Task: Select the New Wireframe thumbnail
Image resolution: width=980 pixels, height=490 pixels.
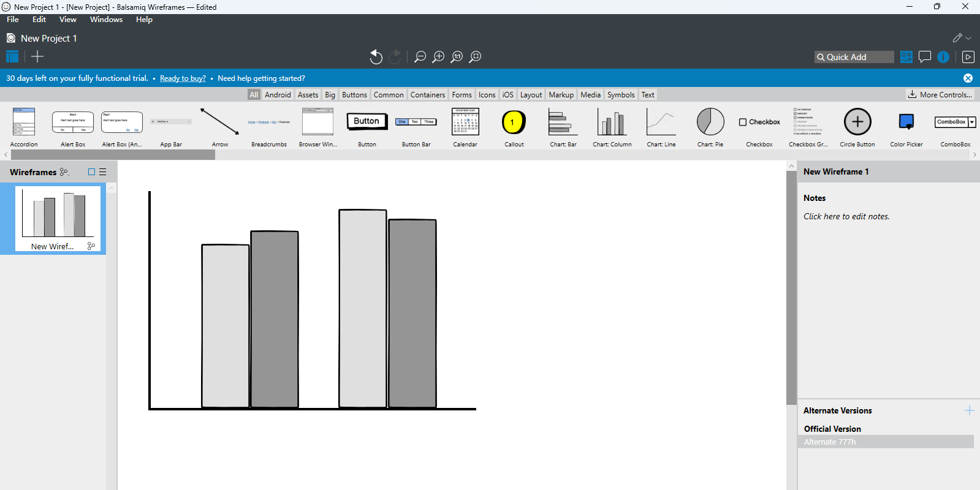Action: 57,219
